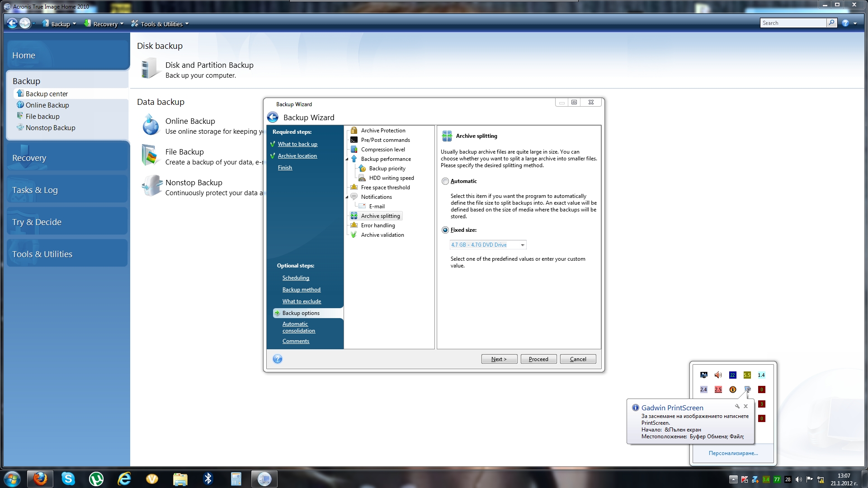Open the Comments optional step
Viewport: 868px width, 488px height.
click(x=296, y=341)
